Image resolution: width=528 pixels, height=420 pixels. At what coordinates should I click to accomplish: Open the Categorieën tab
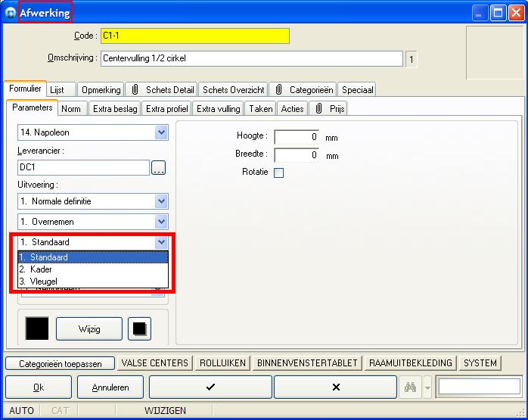pyautogui.click(x=303, y=90)
